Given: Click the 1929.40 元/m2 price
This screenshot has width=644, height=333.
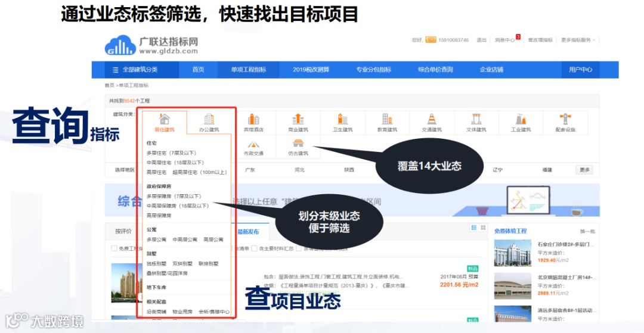Looking at the screenshot, I should (x=553, y=260).
